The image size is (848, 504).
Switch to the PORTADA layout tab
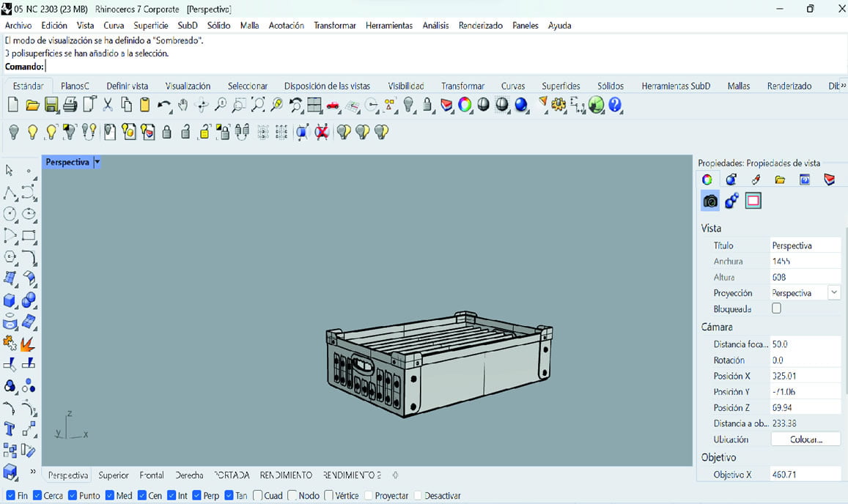(x=232, y=475)
